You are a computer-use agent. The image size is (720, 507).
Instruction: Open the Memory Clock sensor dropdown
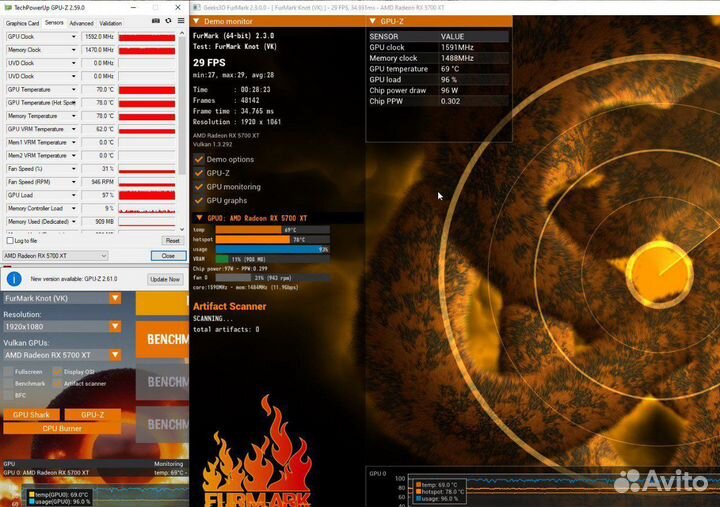tap(73, 50)
